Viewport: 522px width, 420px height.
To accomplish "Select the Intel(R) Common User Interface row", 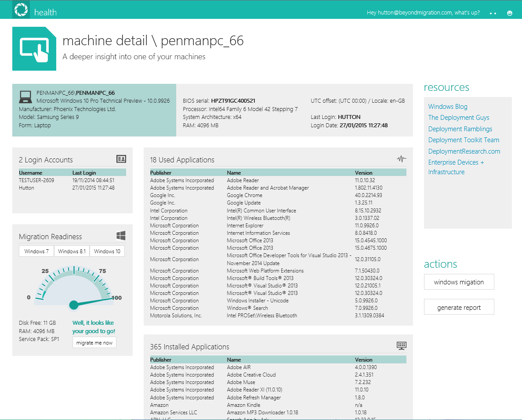I will (x=278, y=211).
